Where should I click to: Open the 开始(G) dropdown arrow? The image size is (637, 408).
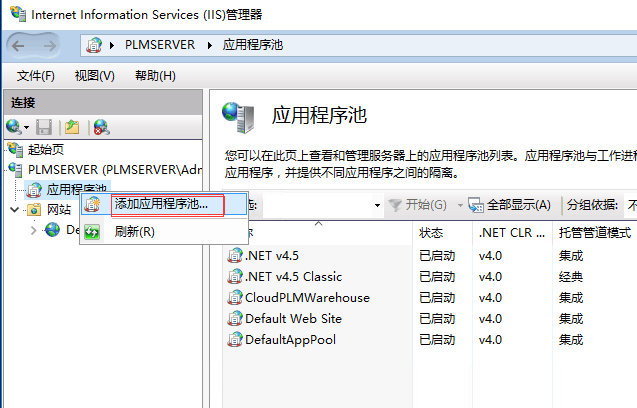[x=460, y=205]
